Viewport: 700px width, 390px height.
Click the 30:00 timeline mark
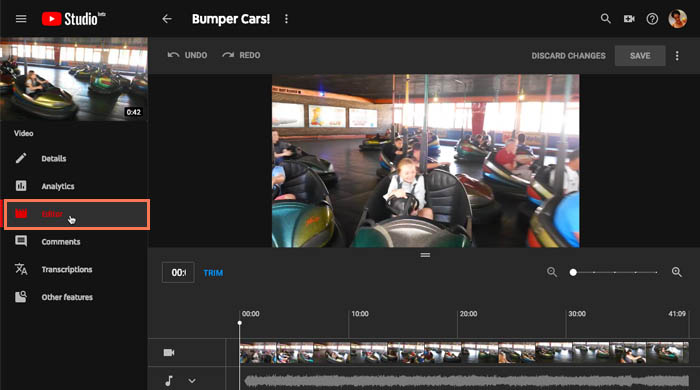tap(577, 314)
